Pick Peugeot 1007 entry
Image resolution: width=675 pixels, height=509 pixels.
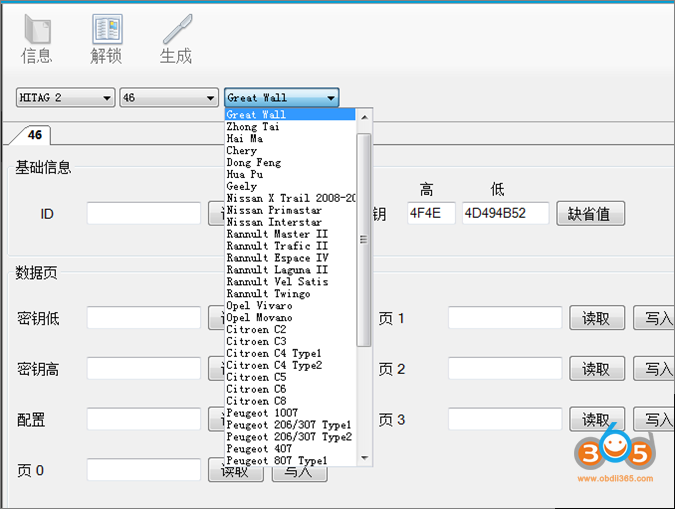[x=290, y=413]
